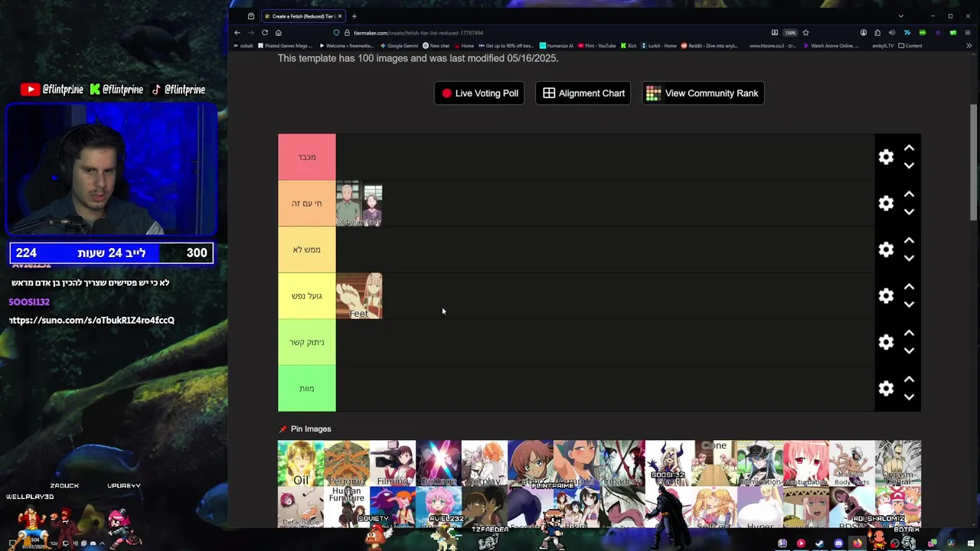This screenshot has height=551, width=980.
Task: Move the חי עם זה row down
Action: 909,212
